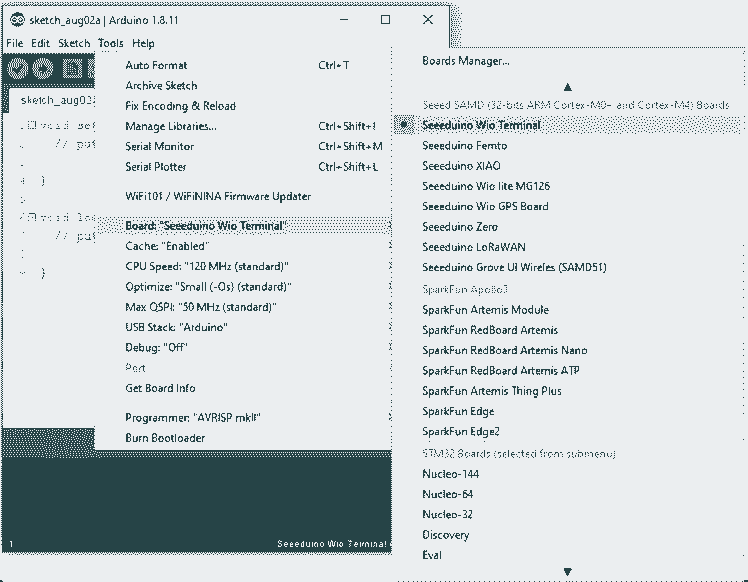The image size is (748, 582).
Task: Choose Auto Format from Tools menu
Action: point(243,65)
